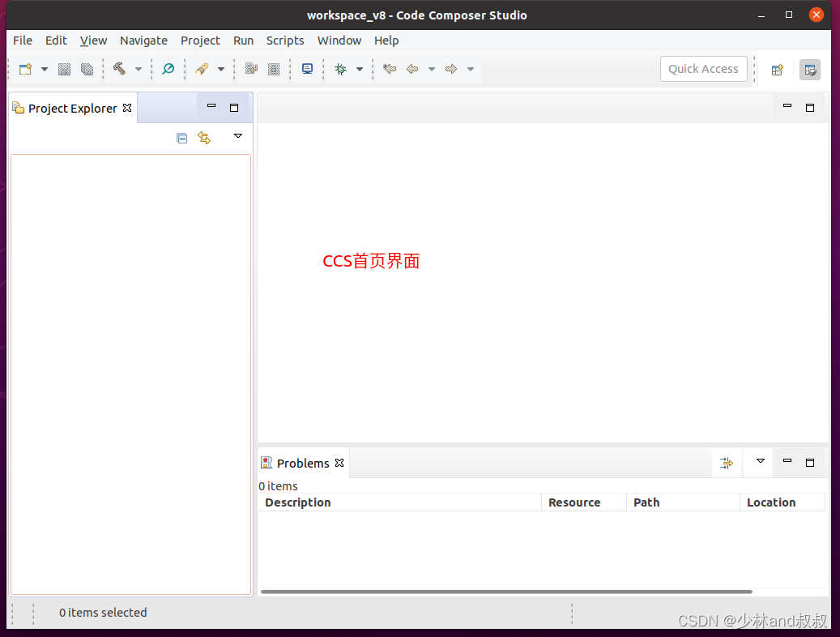Select the Problems tab

303,464
